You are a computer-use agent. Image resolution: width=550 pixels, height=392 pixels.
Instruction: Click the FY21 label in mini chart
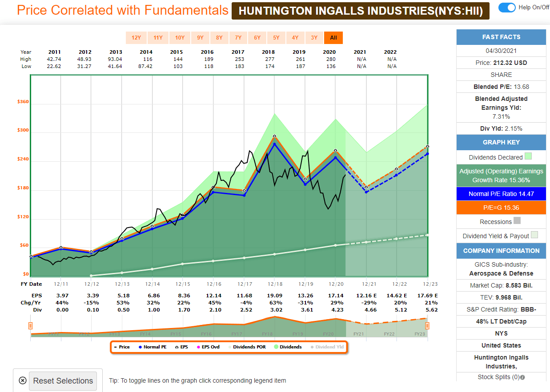(x=358, y=334)
